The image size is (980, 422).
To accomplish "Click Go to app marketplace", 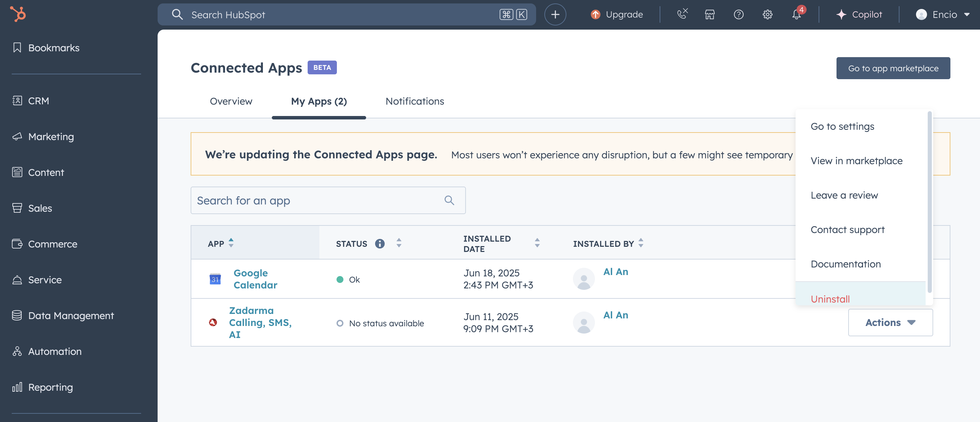I will pyautogui.click(x=893, y=68).
